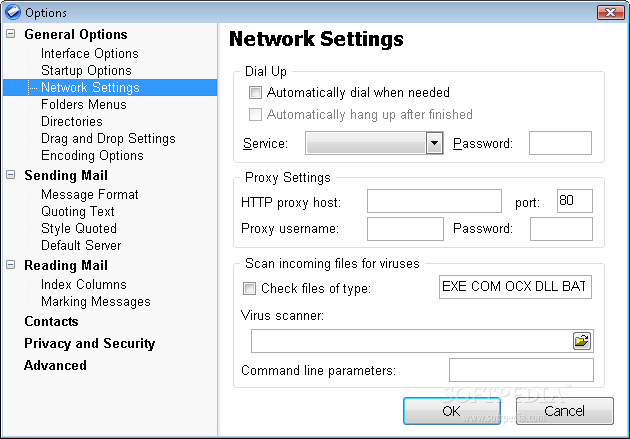Open Encoding Options page

(92, 155)
